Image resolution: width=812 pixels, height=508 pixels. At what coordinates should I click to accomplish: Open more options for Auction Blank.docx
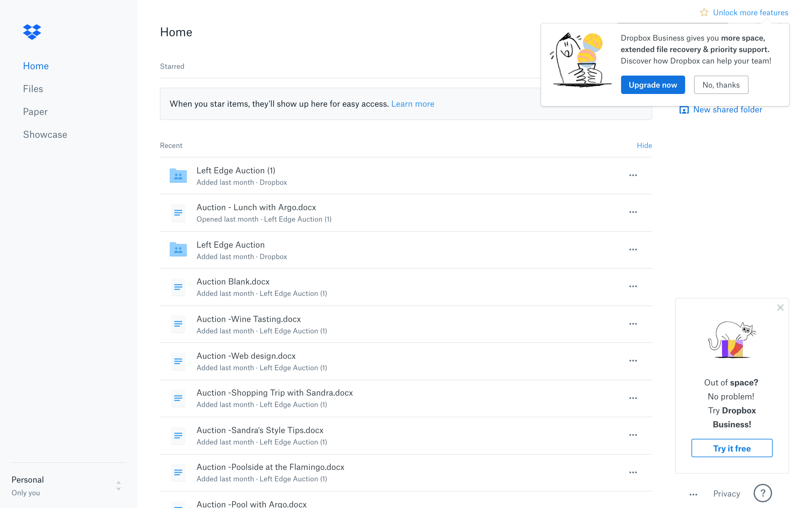click(633, 287)
